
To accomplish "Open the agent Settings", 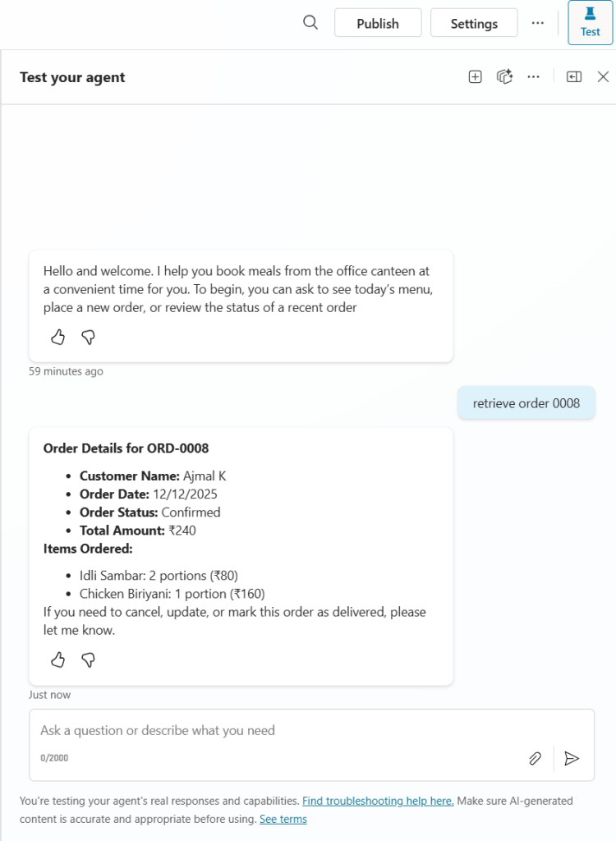I will click(474, 23).
